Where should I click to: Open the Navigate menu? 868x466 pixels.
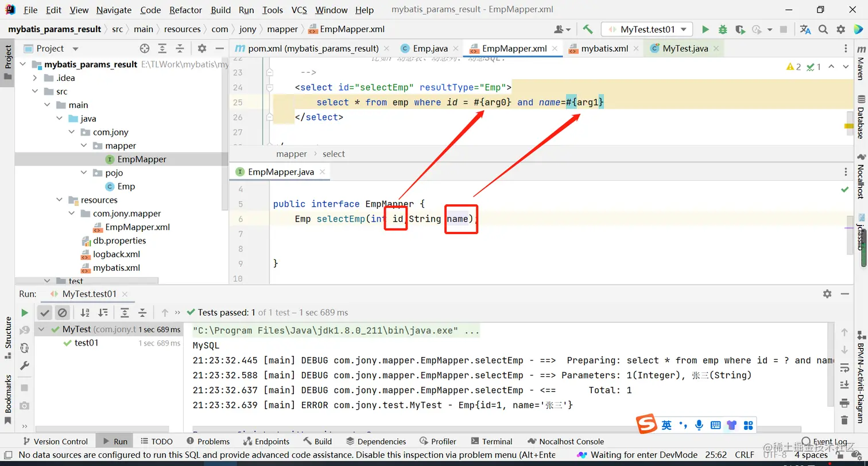(x=114, y=10)
